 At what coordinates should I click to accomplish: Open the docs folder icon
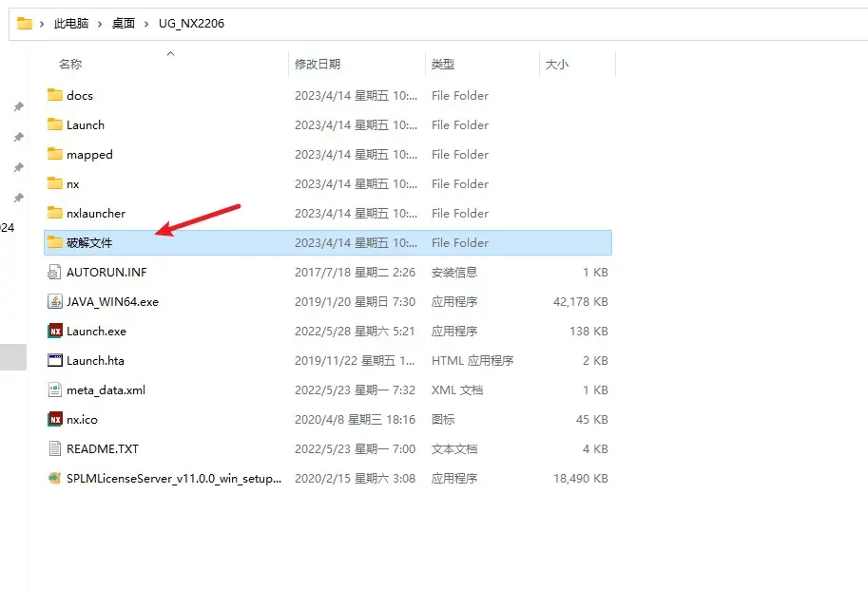(55, 95)
